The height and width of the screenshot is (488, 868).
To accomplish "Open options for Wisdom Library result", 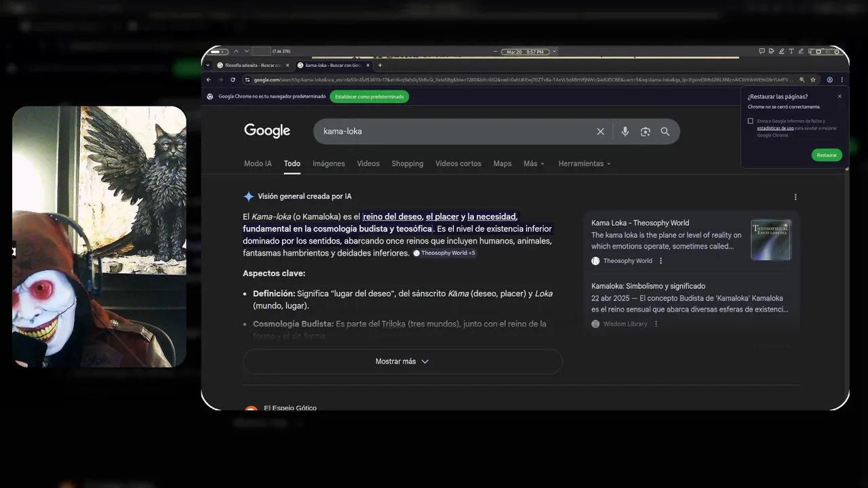I will point(656,324).
